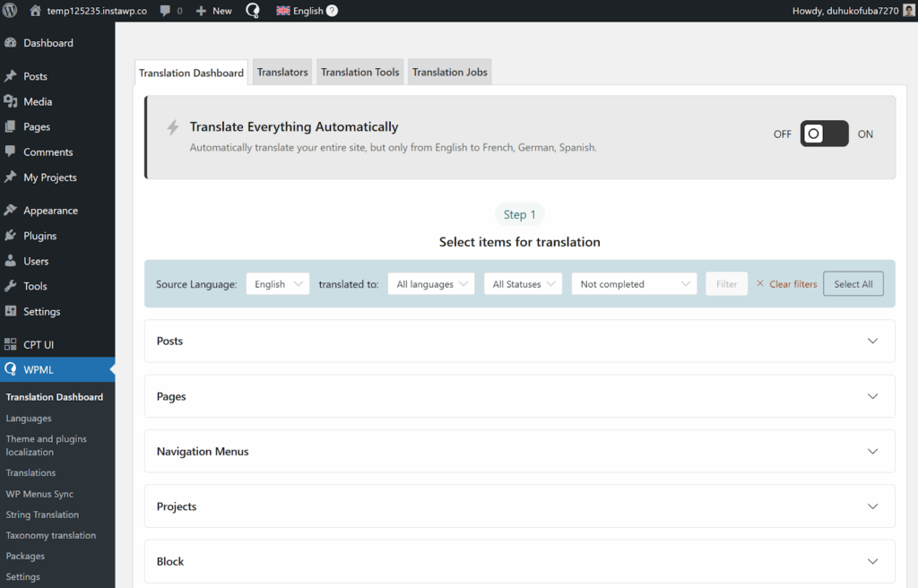This screenshot has height=588, width=918.
Task: Toggle Translate Everything Automatically switch
Action: coord(824,134)
